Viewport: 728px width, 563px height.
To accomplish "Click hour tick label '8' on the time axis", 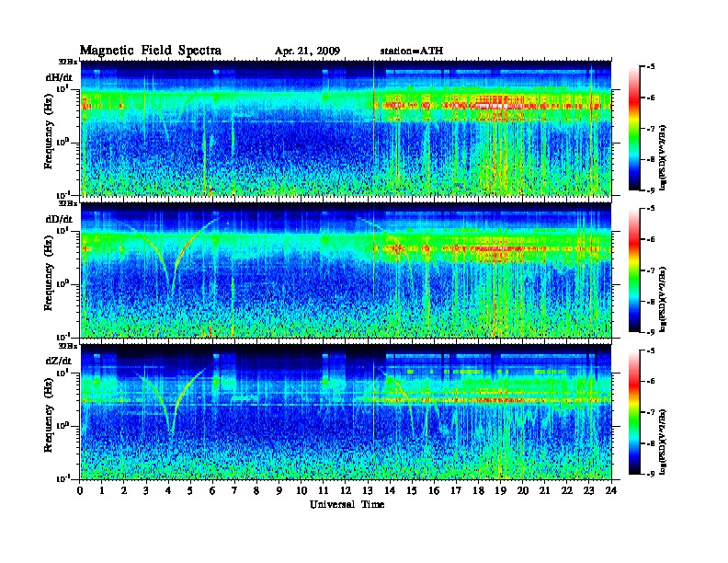I will pos(256,491).
